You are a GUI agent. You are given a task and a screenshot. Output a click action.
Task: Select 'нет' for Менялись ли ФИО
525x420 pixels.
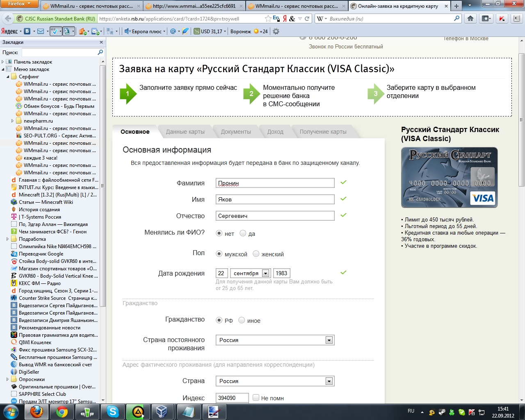tap(219, 233)
